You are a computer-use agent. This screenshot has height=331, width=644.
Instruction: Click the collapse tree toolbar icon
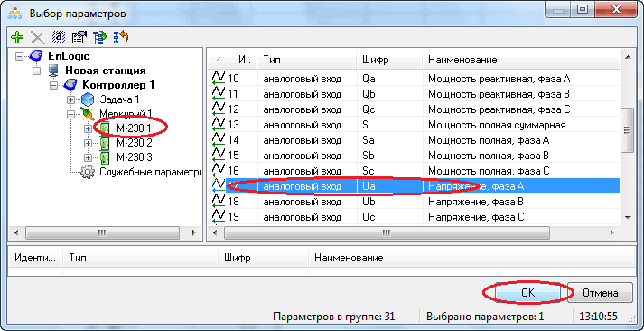click(x=121, y=37)
